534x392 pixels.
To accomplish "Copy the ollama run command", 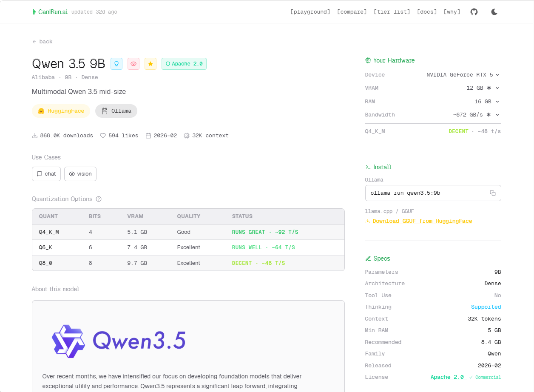I will coord(493,193).
